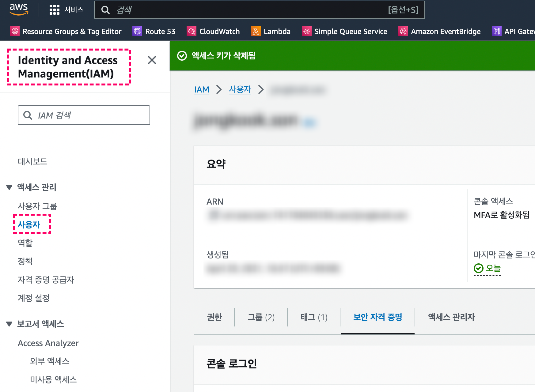Open Lambda shortcut
535x392 pixels.
tap(271, 31)
